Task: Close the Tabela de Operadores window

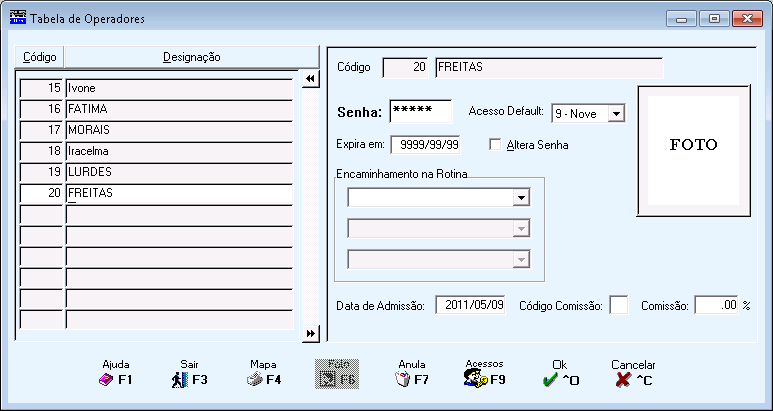Action: tap(747, 19)
